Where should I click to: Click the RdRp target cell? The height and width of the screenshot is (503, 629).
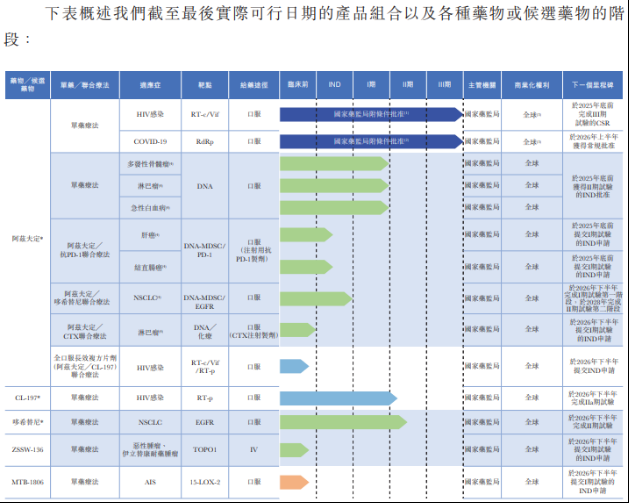point(206,142)
